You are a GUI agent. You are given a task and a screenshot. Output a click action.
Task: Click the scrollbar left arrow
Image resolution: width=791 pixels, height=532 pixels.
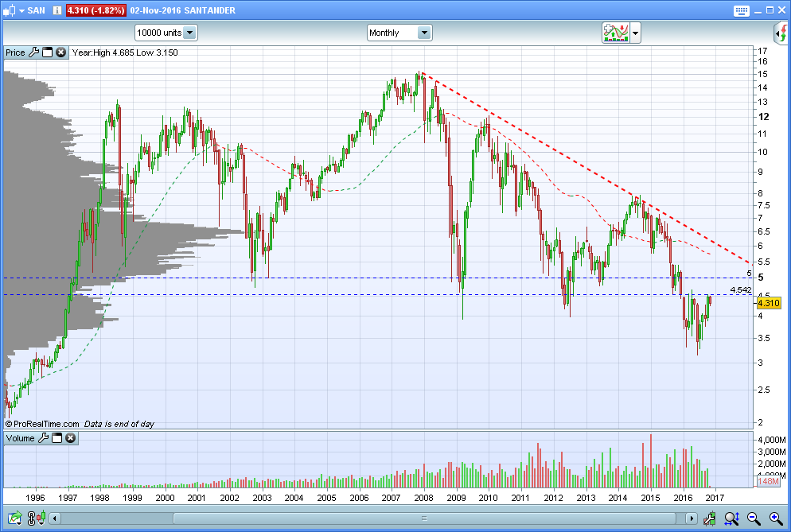[x=55, y=518]
